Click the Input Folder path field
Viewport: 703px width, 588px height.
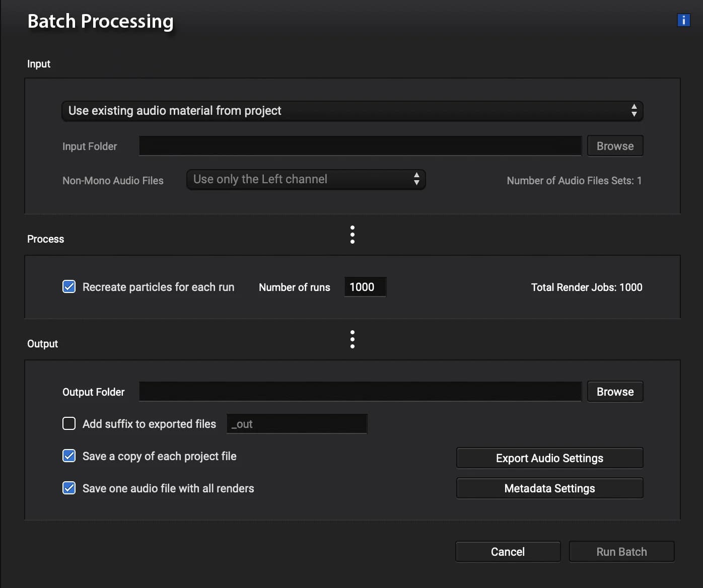point(360,146)
